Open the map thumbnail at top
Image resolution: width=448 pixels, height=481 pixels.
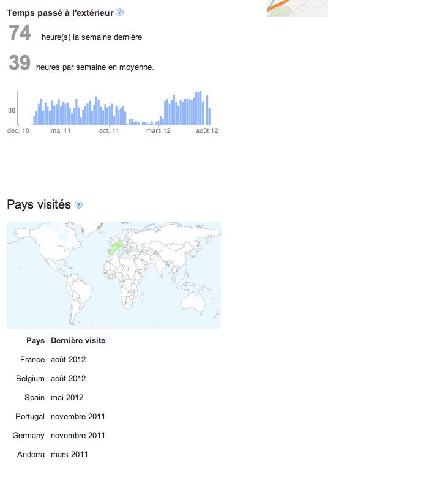pyautogui.click(x=297, y=9)
